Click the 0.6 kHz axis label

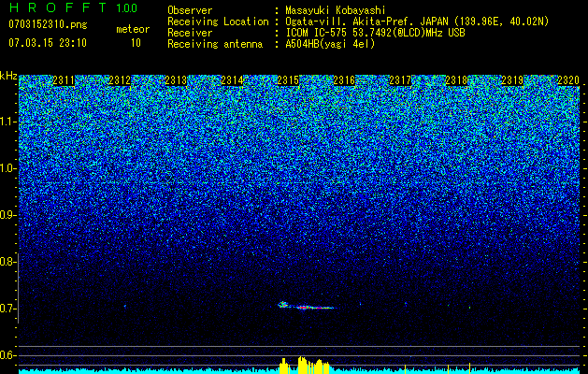pyautogui.click(x=7, y=355)
